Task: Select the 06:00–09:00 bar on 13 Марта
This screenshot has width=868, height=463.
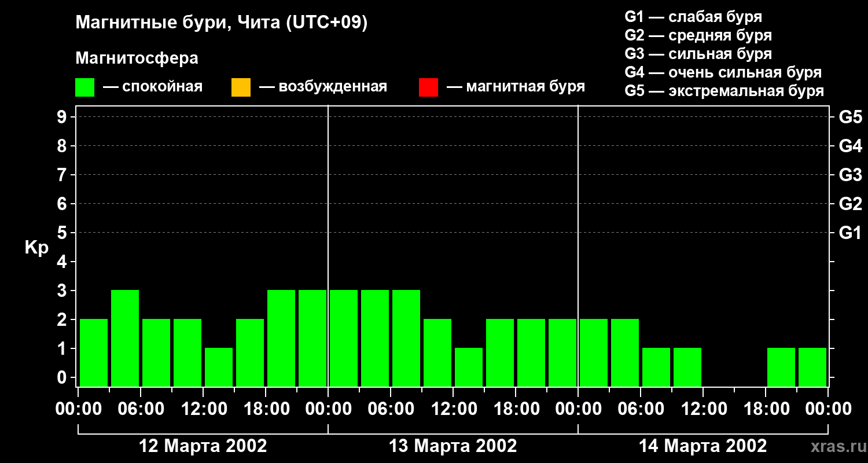Action: [x=406, y=338]
